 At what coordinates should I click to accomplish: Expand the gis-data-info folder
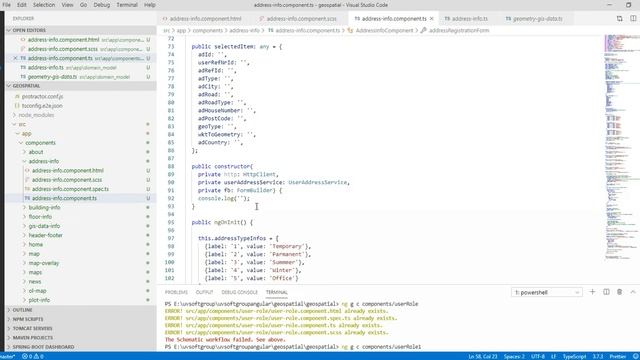point(44,226)
